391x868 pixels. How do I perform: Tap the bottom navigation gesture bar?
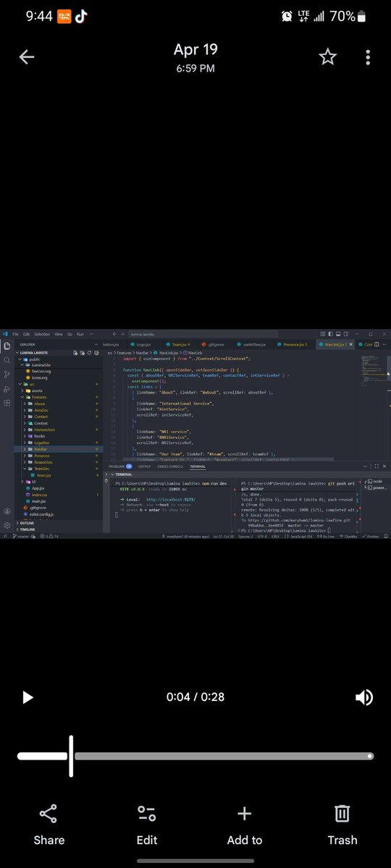(x=195, y=861)
